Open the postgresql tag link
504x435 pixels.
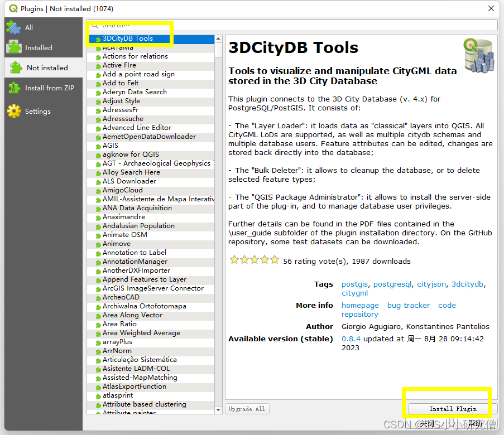[x=392, y=284]
